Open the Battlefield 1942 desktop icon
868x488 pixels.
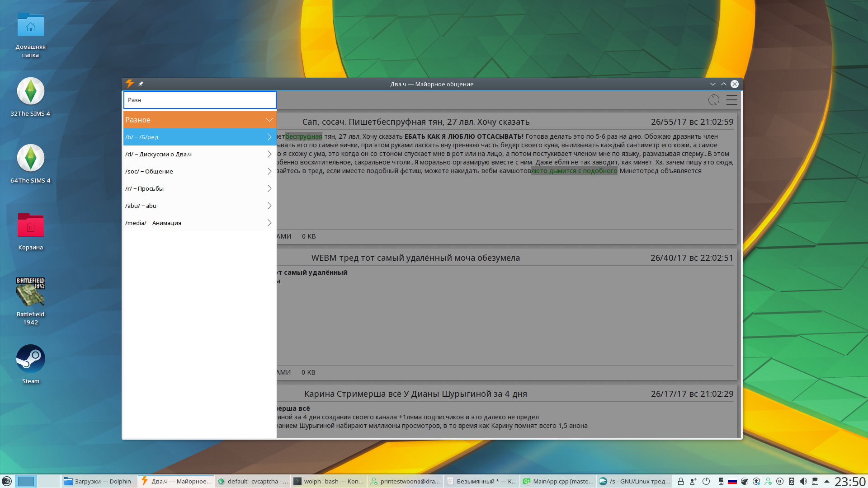31,301
